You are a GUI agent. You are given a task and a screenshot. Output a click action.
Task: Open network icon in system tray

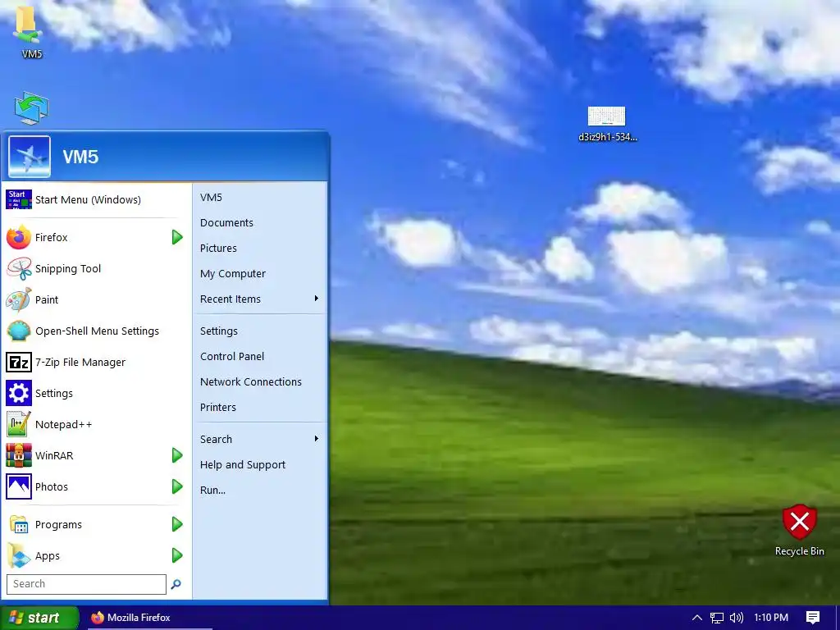716,618
